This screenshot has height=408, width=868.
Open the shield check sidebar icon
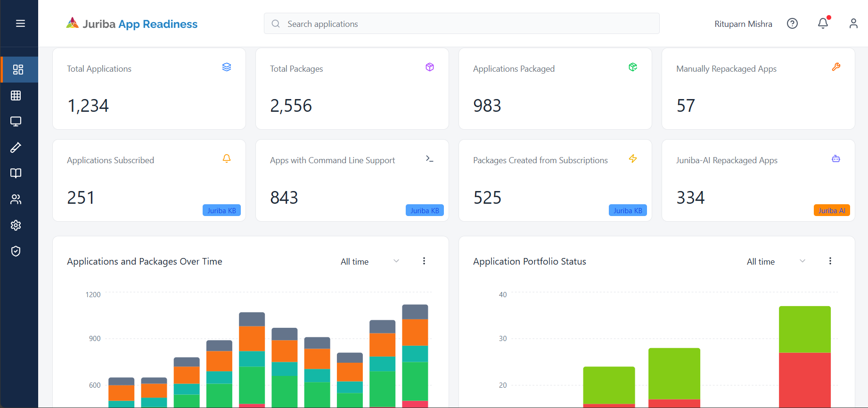tap(16, 251)
